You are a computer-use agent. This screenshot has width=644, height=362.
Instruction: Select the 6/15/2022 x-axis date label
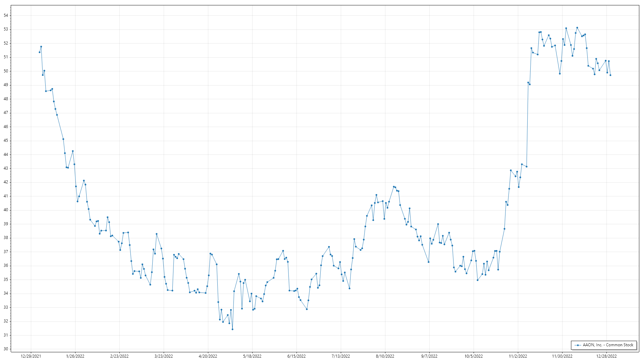pyautogui.click(x=297, y=356)
